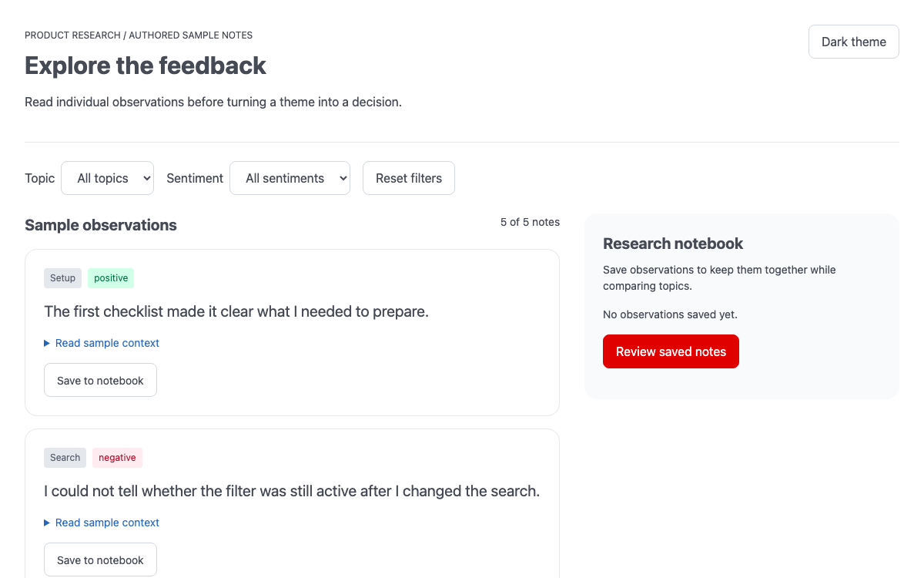Click the negative sentiment tag
924x578 pixels.
pos(117,458)
